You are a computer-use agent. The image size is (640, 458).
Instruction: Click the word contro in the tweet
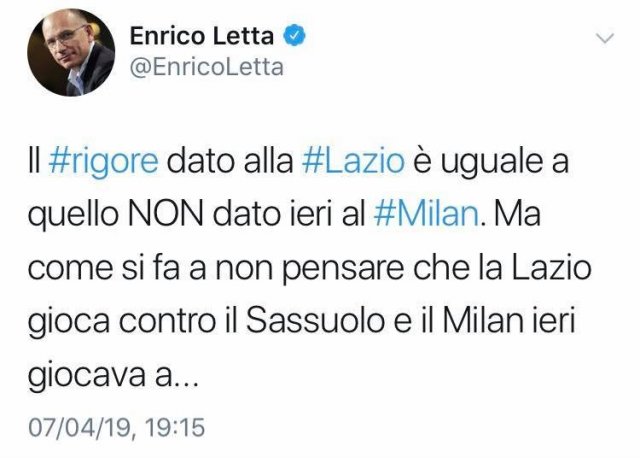pos(167,322)
